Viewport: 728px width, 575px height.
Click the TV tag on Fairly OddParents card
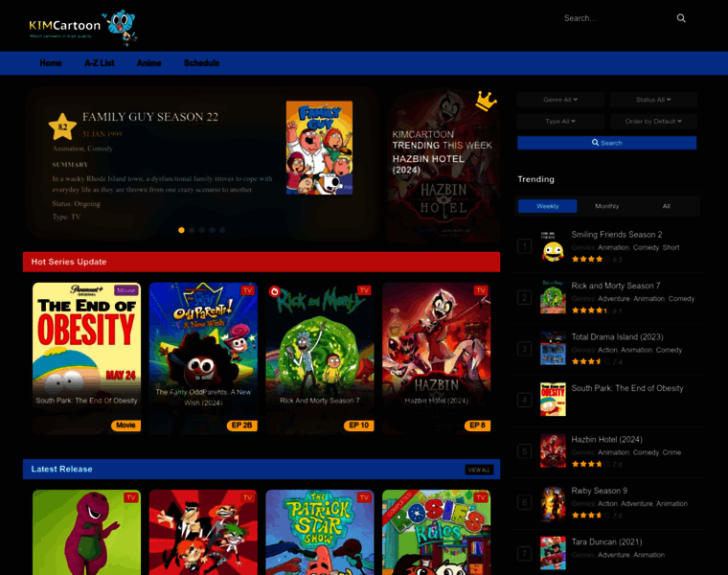click(x=248, y=290)
